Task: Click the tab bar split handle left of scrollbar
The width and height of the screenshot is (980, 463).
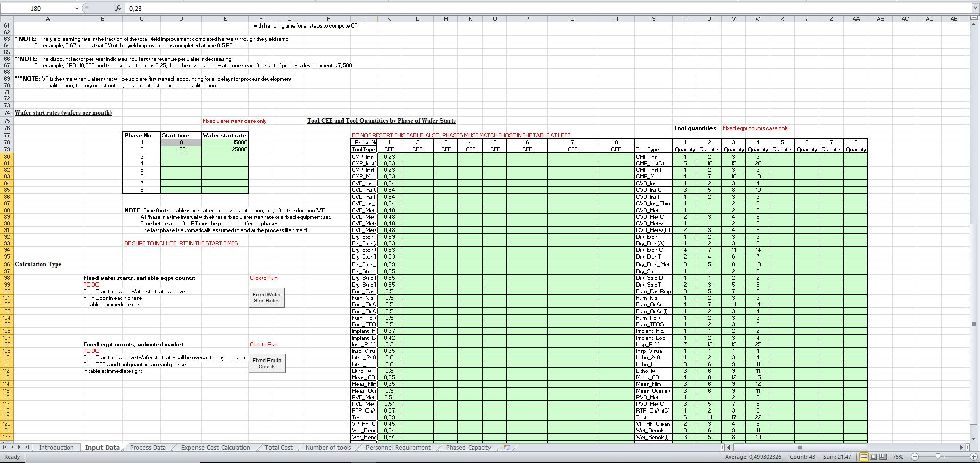Action: click(722, 447)
